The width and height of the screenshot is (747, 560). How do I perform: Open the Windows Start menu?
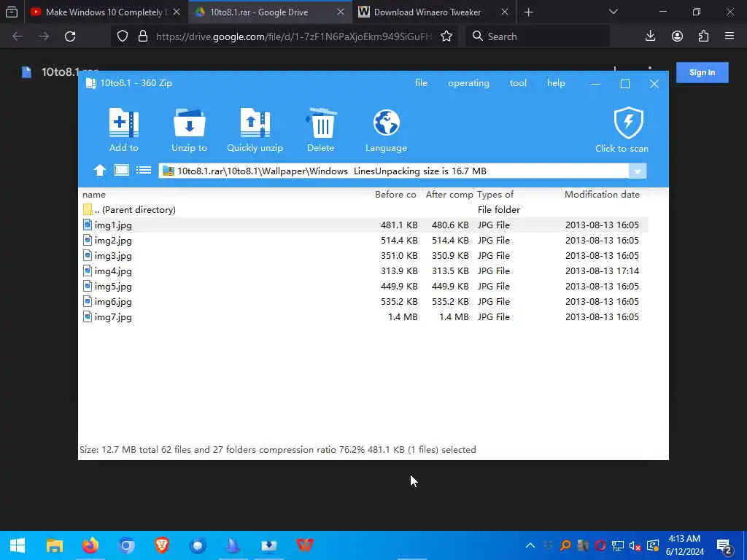pos(18,545)
